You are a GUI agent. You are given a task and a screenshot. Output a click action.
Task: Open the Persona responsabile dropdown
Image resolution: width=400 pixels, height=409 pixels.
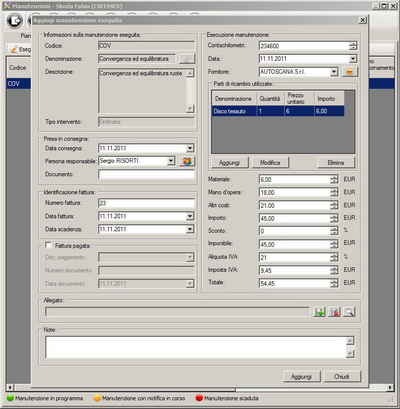[171, 161]
